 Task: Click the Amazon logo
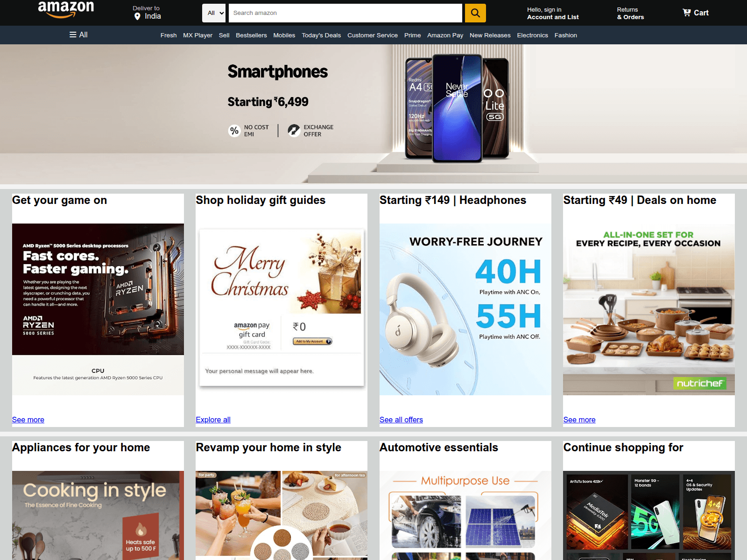click(66, 9)
